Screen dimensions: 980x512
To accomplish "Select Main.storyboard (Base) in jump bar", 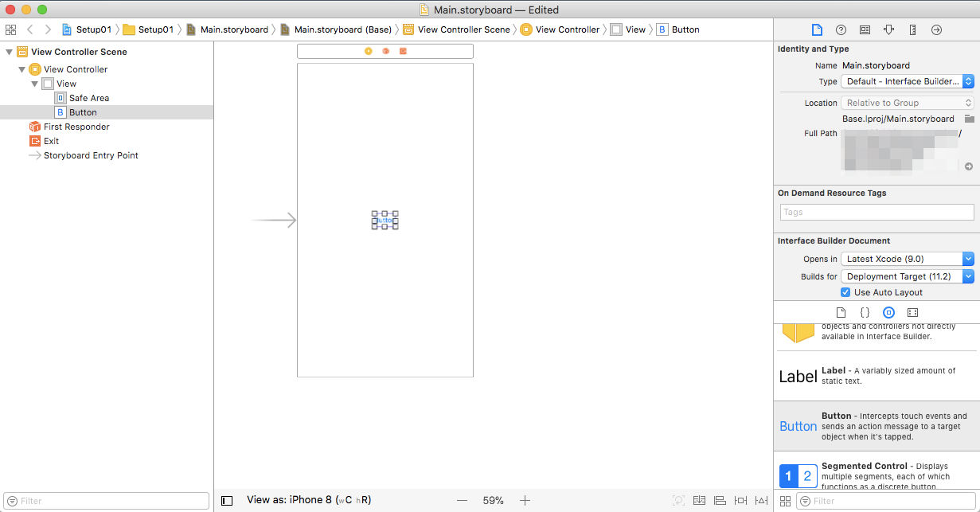I will point(336,29).
